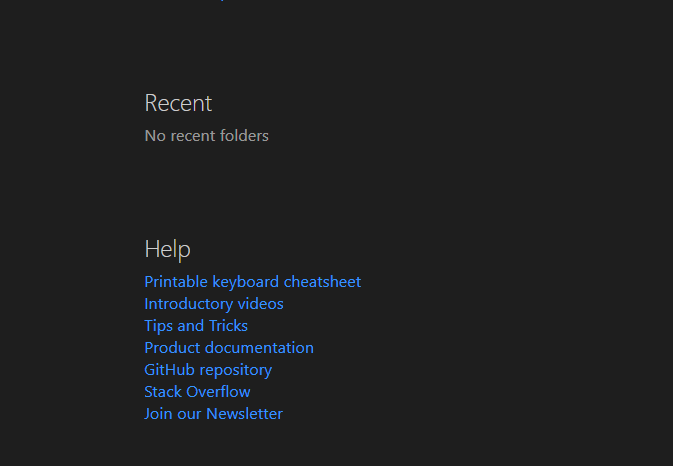Go to Product documentation from Help section
Viewport: 673px width, 466px height.
pyautogui.click(x=229, y=348)
